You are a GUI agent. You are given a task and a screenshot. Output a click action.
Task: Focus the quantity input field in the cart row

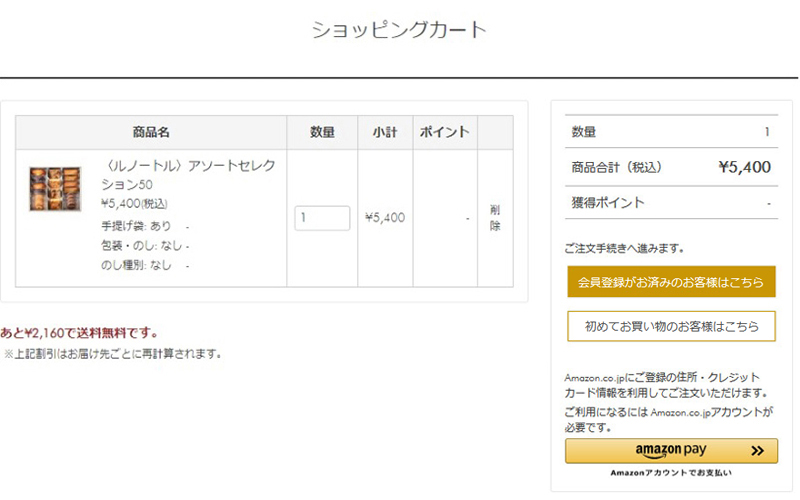[x=322, y=218]
